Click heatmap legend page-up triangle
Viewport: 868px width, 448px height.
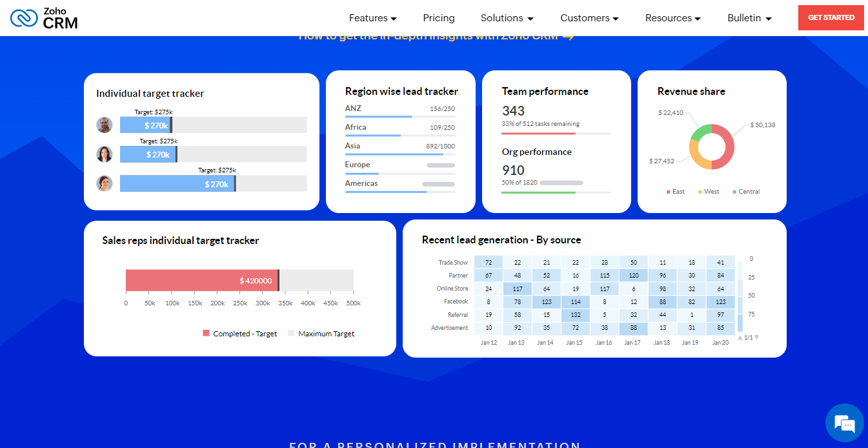click(740, 338)
